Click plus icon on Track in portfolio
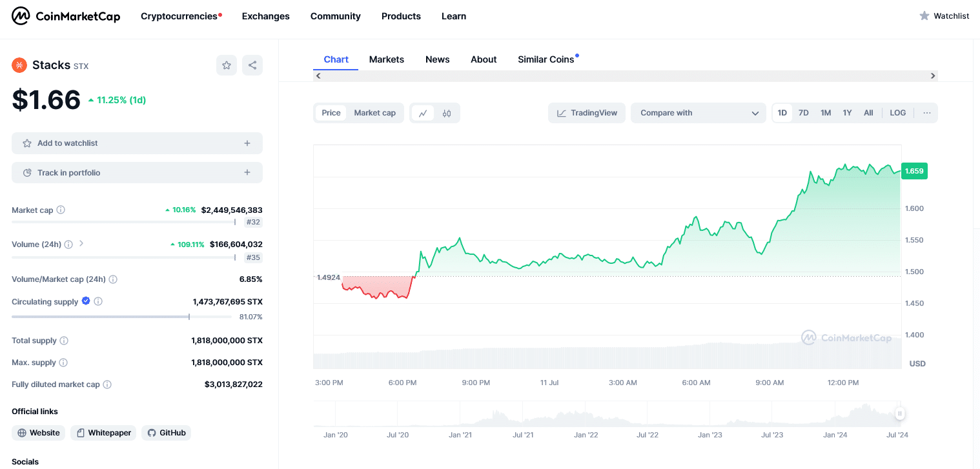Image resolution: width=980 pixels, height=469 pixels. pos(247,173)
